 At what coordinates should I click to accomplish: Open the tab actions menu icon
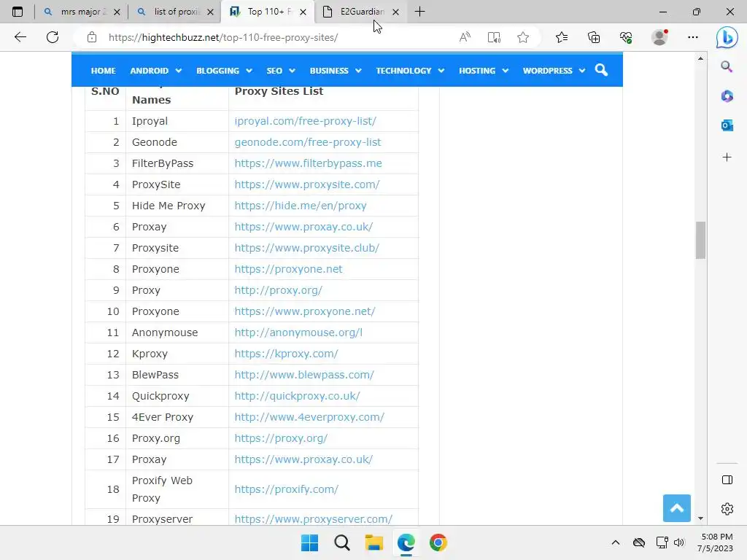point(18,12)
